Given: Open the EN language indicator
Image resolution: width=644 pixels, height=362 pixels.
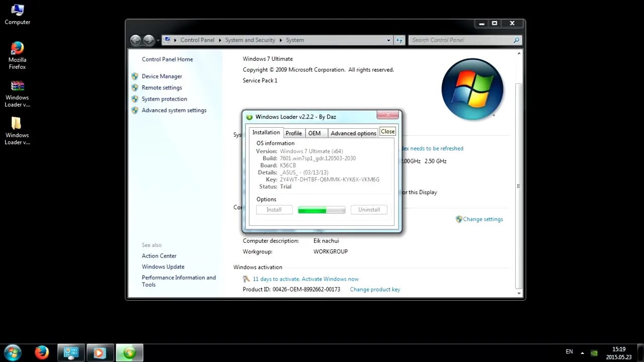Looking at the screenshot, I should pyautogui.click(x=569, y=352).
